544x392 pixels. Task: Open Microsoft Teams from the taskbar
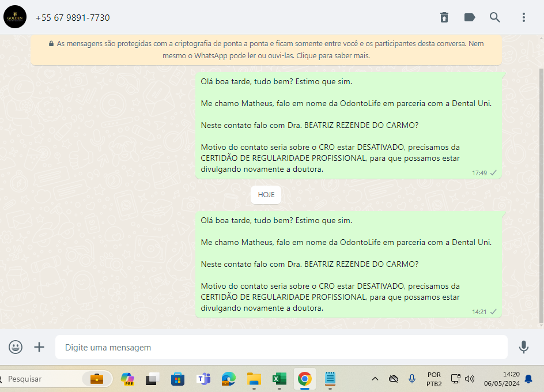203,379
